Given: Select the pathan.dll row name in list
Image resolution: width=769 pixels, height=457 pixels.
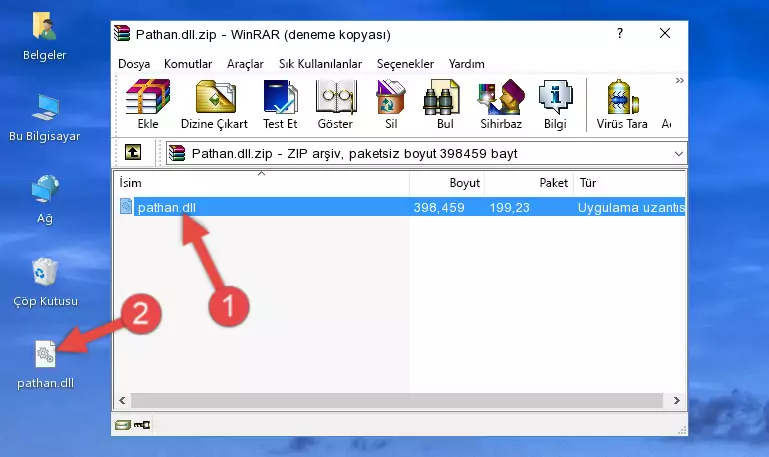Looking at the screenshot, I should point(167,207).
